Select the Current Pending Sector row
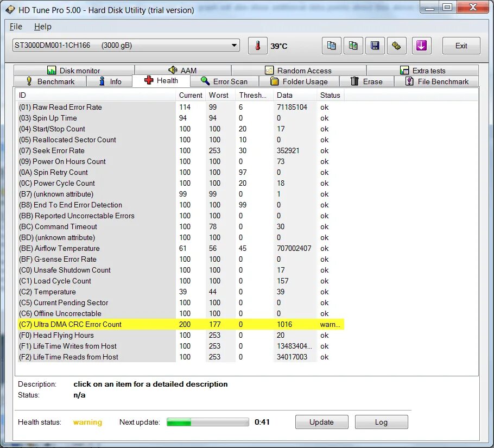Screen dimensions: 494x448 181,303
